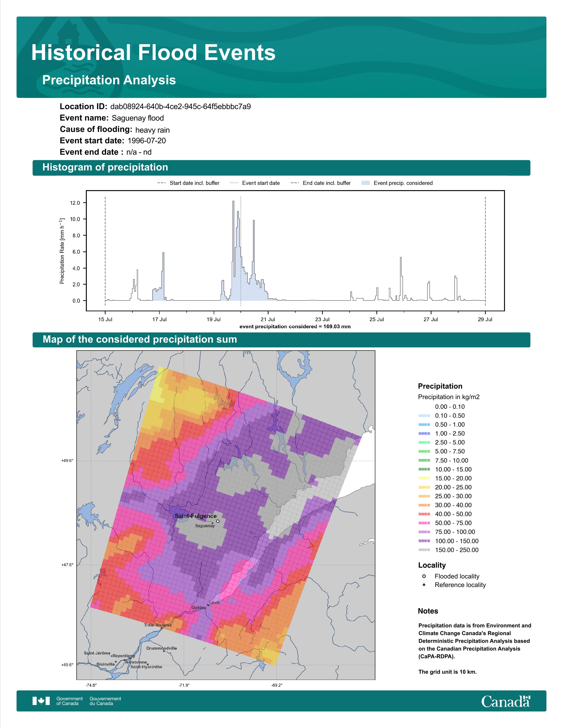The height and width of the screenshot is (728, 563).
Task: Click the Reference locality legend dot
Action: tap(424, 585)
